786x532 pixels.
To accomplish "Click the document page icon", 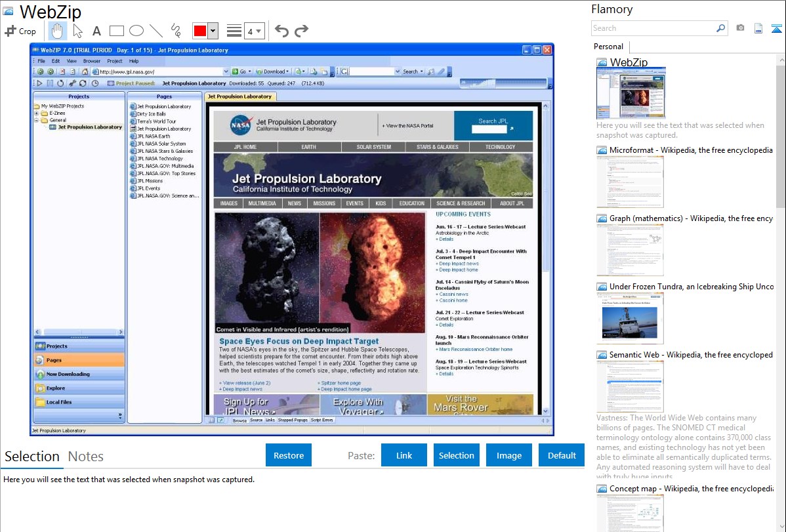I will pyautogui.click(x=758, y=28).
